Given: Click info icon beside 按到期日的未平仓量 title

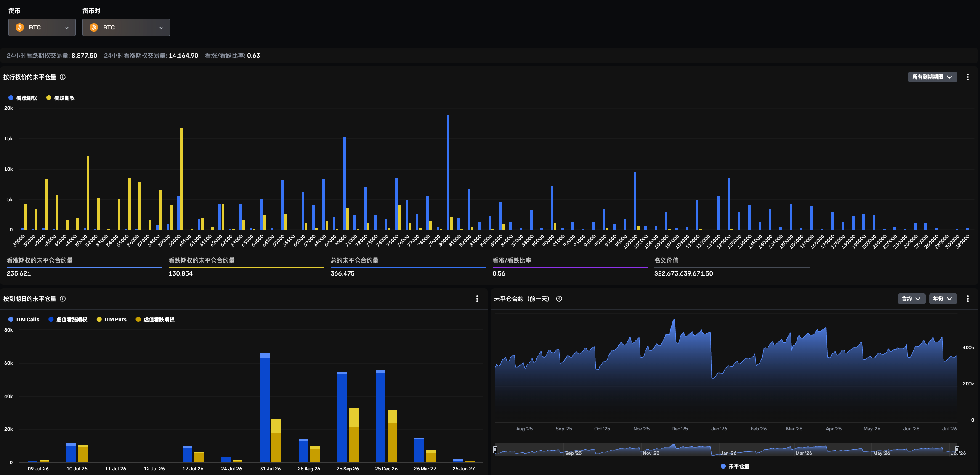Looking at the screenshot, I should click(63, 299).
